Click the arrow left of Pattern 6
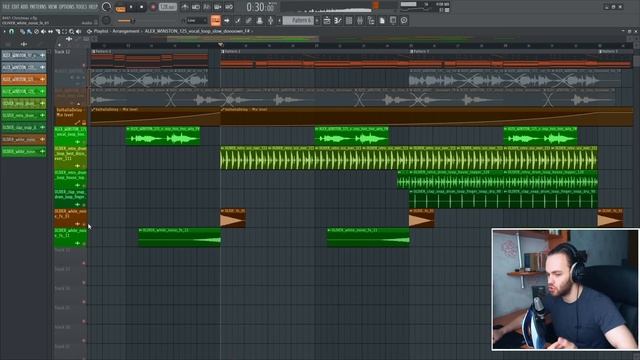This screenshot has height=360, width=640. tap(280, 20)
